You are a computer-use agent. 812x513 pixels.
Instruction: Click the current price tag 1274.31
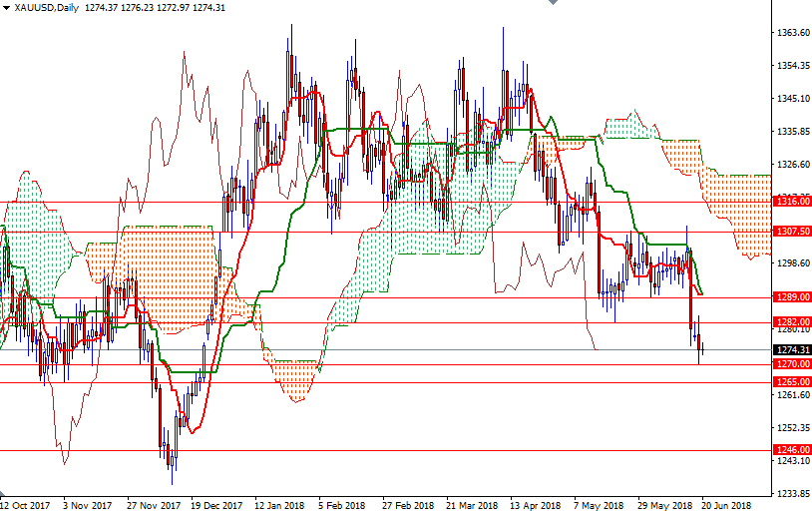tap(790, 350)
